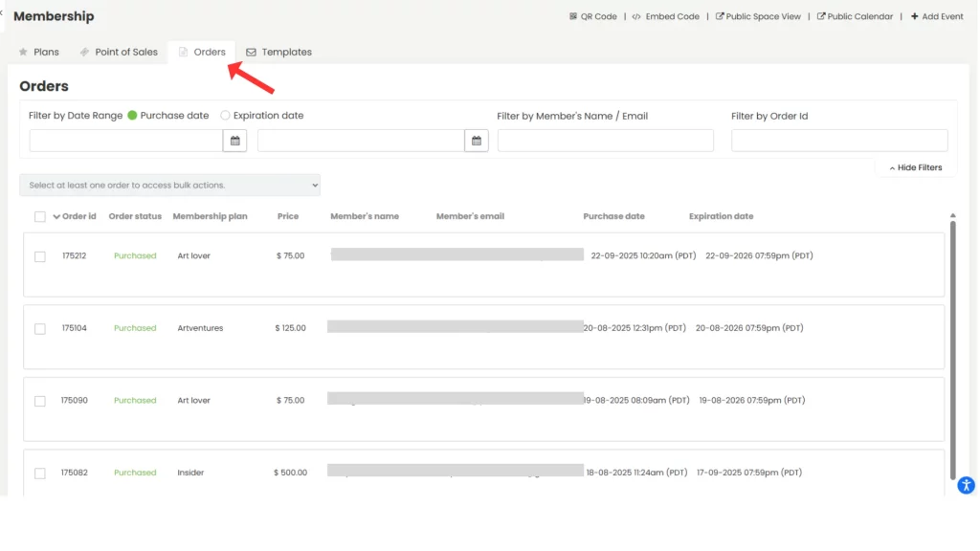Switch to the Templates tab
The image size is (980, 551).
278,53
